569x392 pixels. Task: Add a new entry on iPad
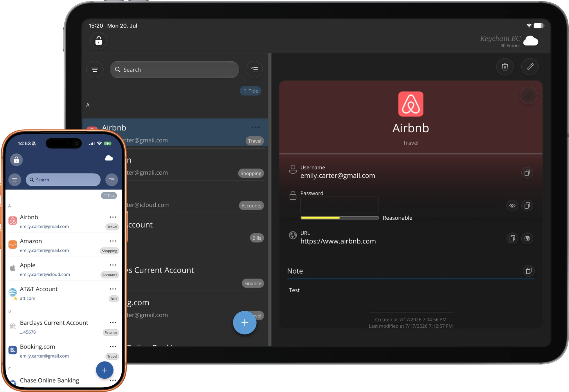click(x=244, y=323)
